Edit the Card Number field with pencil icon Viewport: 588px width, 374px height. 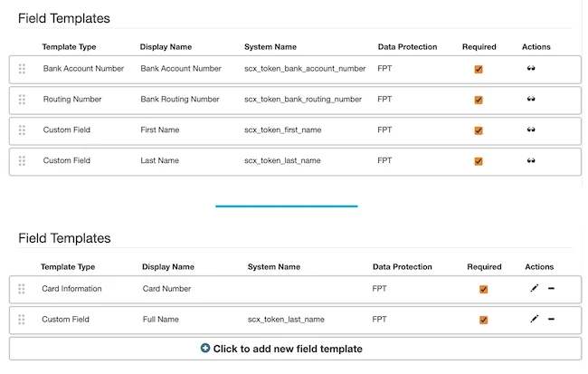pos(535,288)
